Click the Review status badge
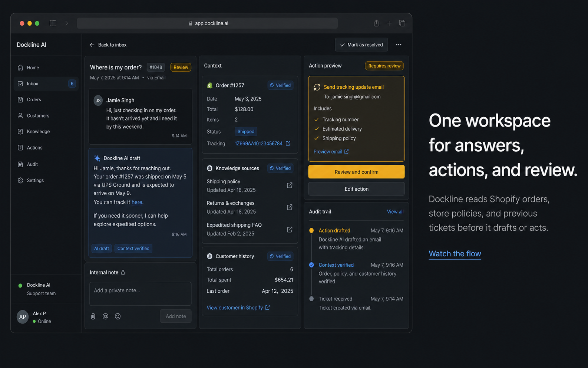Screen dimensions: 588x368 [181, 67]
